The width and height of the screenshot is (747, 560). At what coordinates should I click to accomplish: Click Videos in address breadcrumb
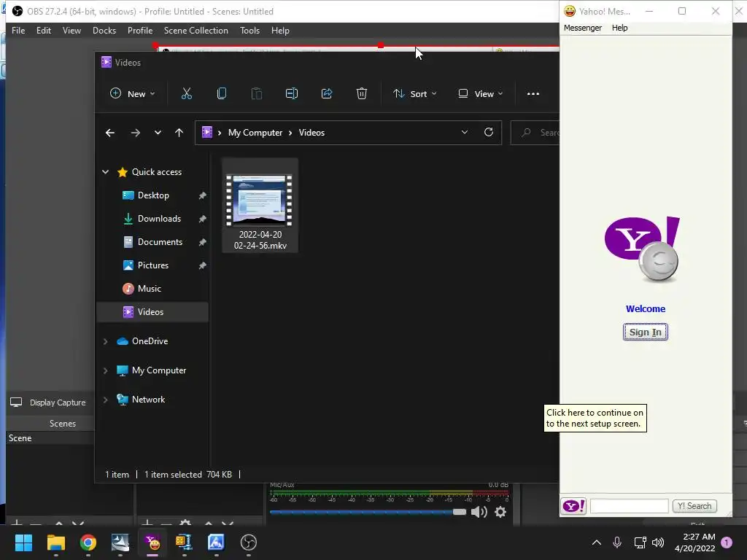pos(311,133)
